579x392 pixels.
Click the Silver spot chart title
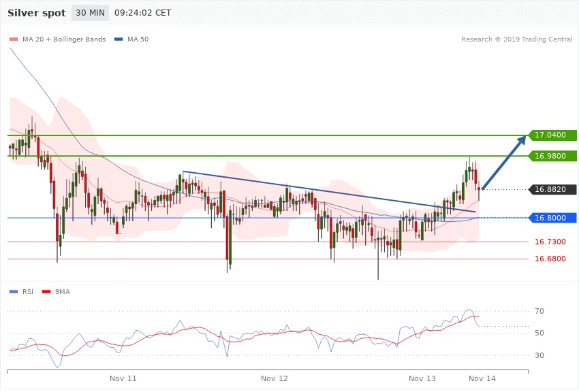point(37,13)
